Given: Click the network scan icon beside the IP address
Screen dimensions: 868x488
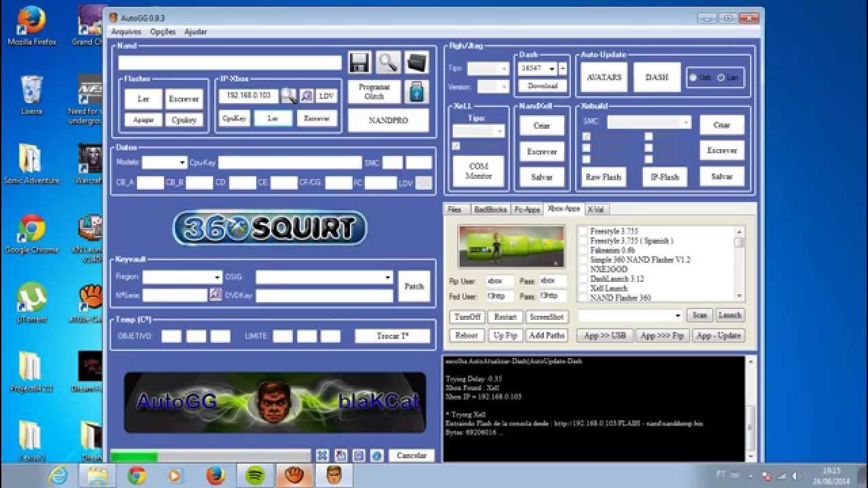Looking at the screenshot, I should tap(290, 96).
